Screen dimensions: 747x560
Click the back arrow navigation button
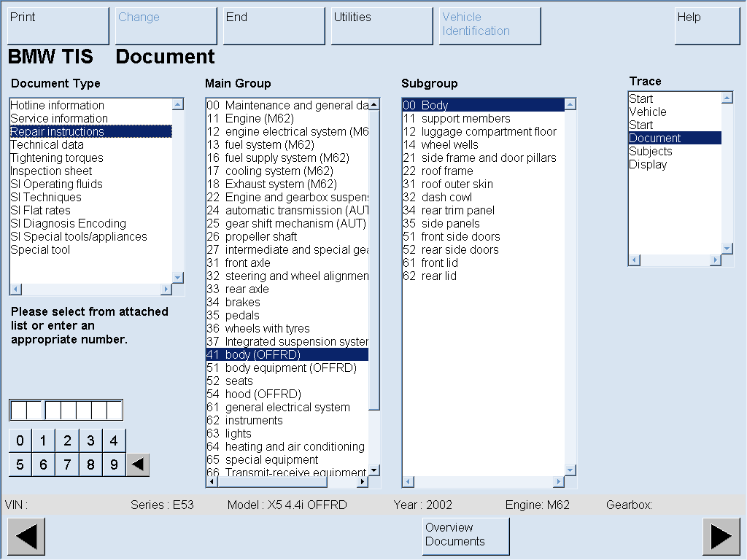point(26,537)
